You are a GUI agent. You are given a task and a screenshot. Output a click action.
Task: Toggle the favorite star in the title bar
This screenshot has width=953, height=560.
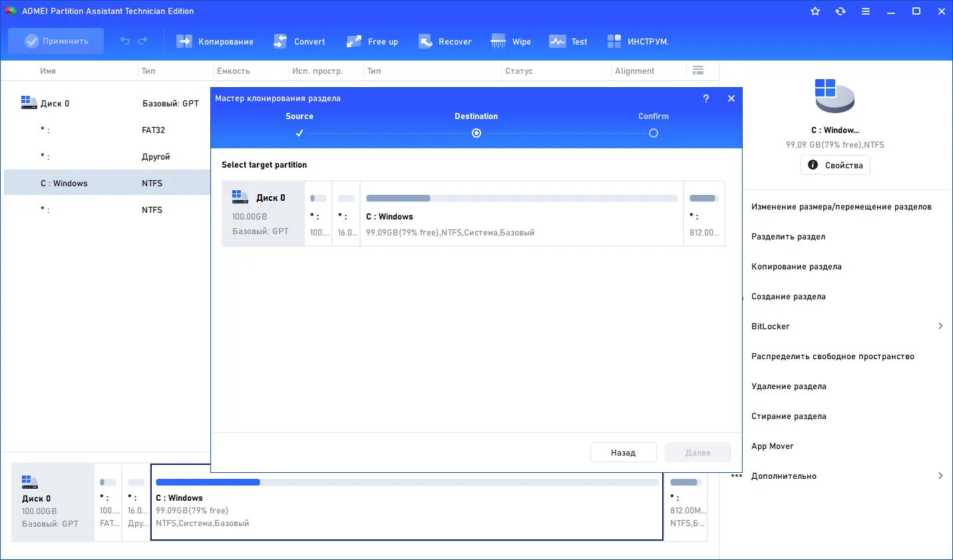[x=815, y=11]
